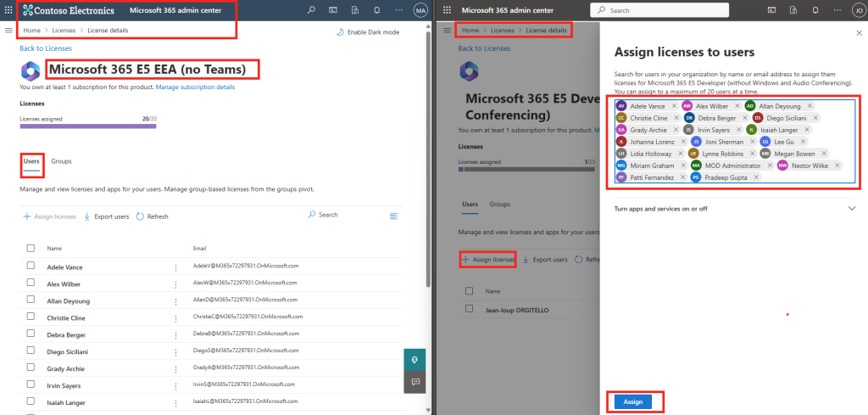
Task: Switch to Groups tab in left window
Action: tap(61, 161)
